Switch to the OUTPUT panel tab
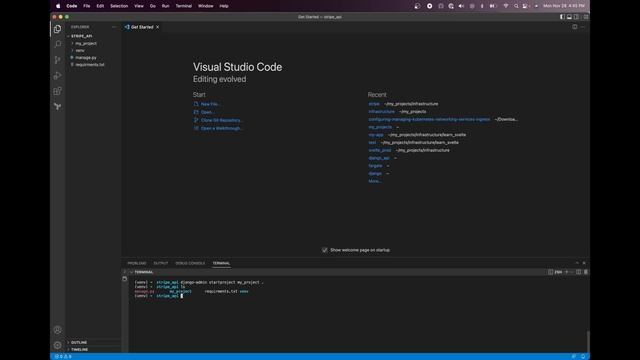Image resolution: width=640 pixels, height=360 pixels. [161, 263]
